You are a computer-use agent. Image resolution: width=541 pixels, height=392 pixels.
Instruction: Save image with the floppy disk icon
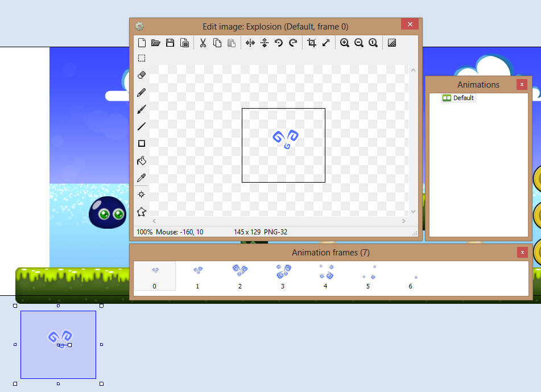click(170, 43)
